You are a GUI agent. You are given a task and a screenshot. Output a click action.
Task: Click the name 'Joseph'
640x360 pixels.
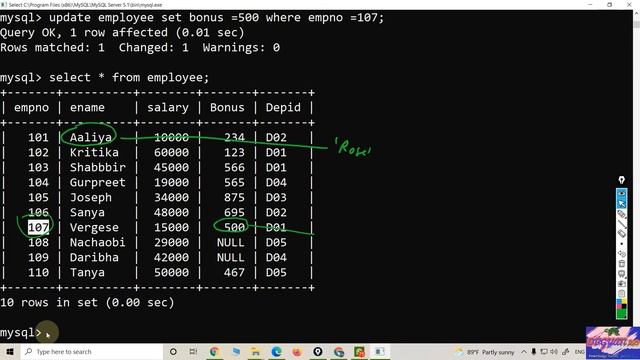(91, 198)
